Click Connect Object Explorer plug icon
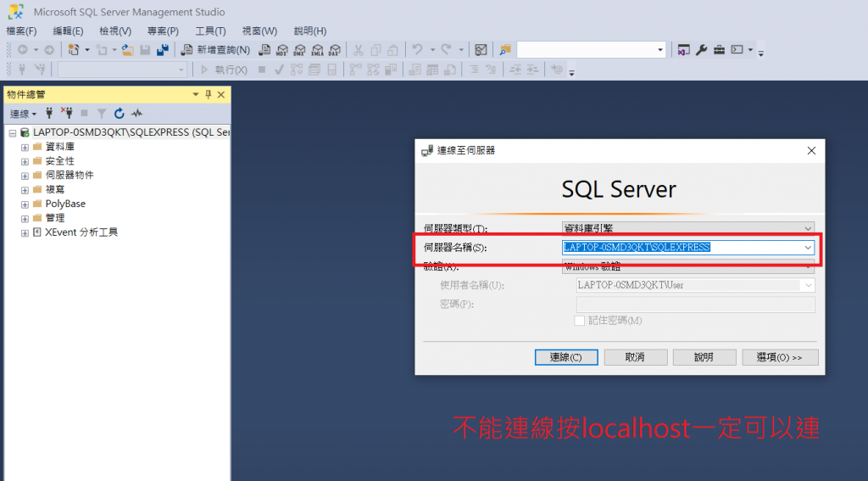The width and height of the screenshot is (868, 481). 49,113
